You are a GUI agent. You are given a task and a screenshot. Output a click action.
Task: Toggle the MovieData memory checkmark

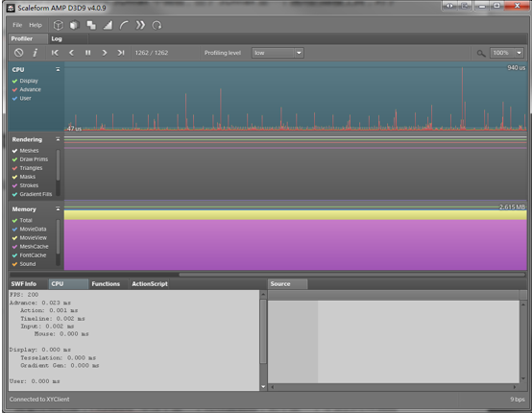click(x=14, y=230)
